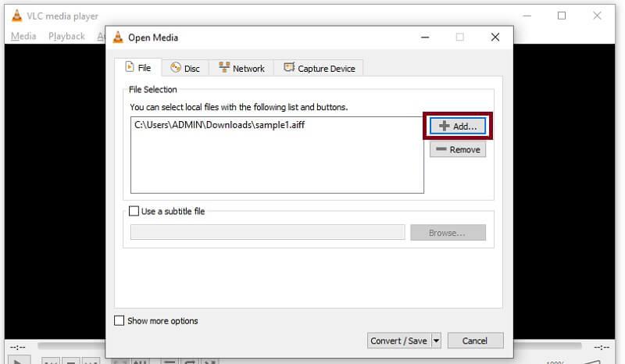Open the Playback menu
This screenshot has width=625, height=364.
click(x=66, y=36)
